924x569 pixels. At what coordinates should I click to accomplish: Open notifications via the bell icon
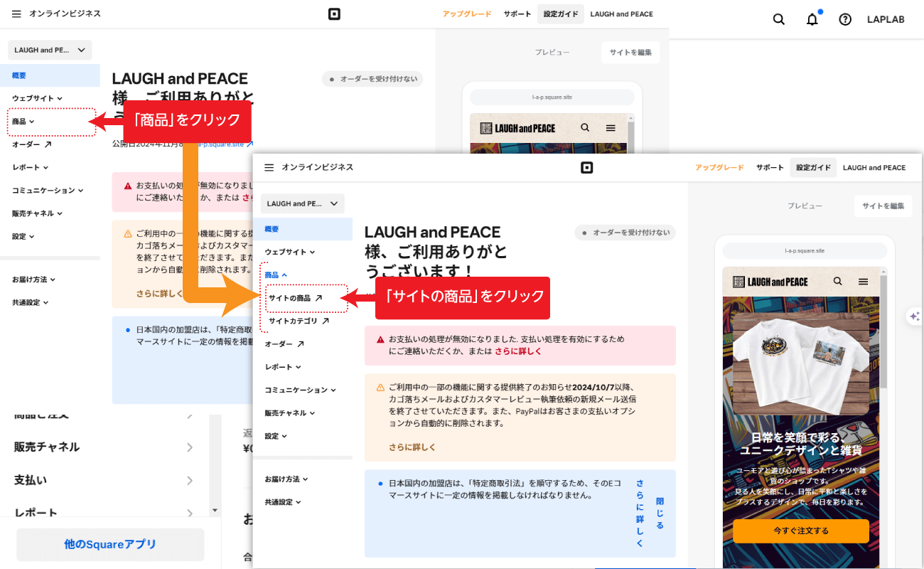(812, 19)
